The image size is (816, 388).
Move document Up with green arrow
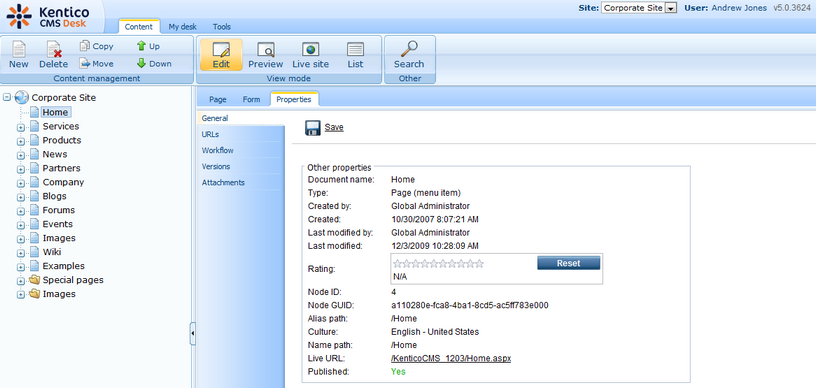coord(141,46)
